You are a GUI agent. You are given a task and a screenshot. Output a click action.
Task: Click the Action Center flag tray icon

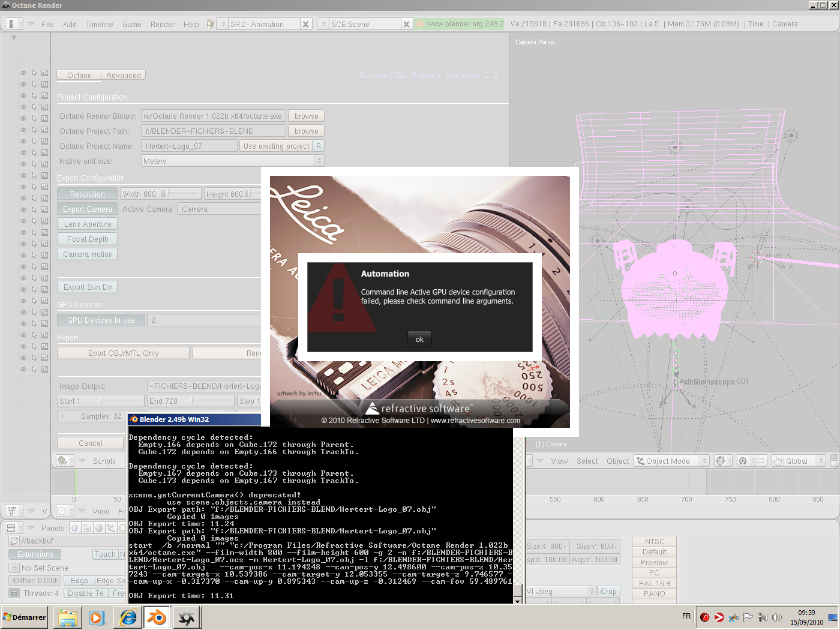pyautogui.click(x=748, y=617)
